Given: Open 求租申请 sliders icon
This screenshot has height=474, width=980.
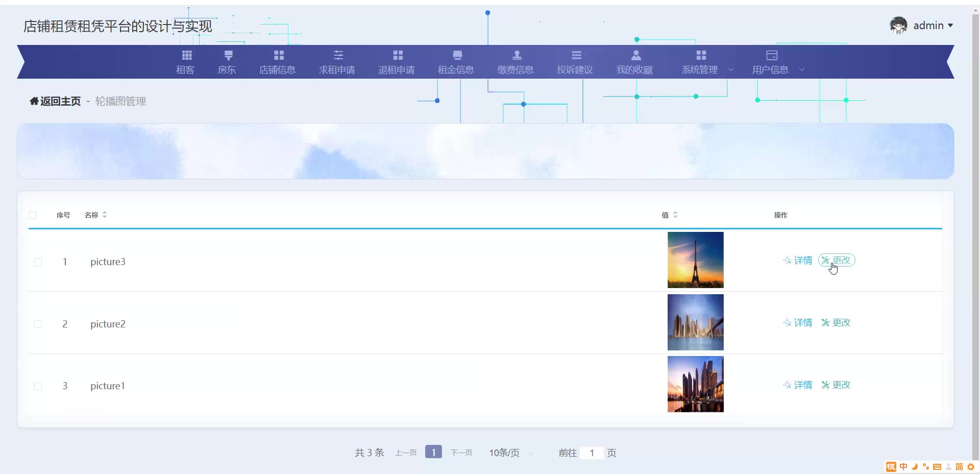Looking at the screenshot, I should pyautogui.click(x=338, y=55).
